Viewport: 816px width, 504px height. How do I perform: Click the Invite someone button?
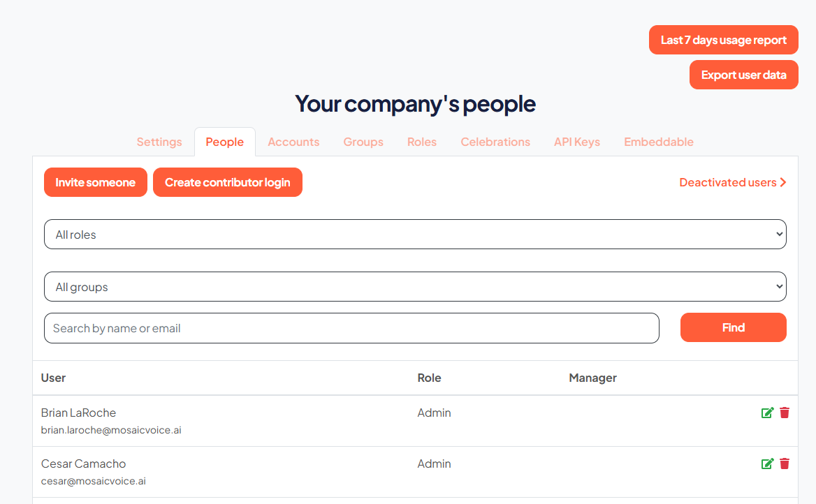click(x=96, y=183)
